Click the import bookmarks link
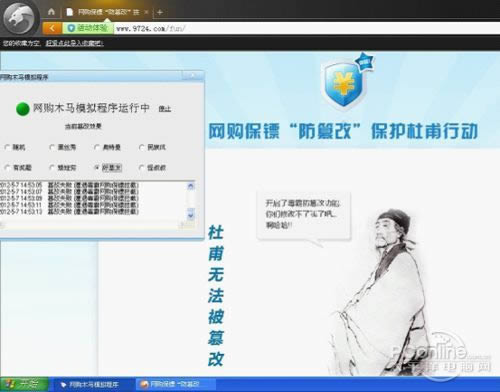 [x=74, y=43]
